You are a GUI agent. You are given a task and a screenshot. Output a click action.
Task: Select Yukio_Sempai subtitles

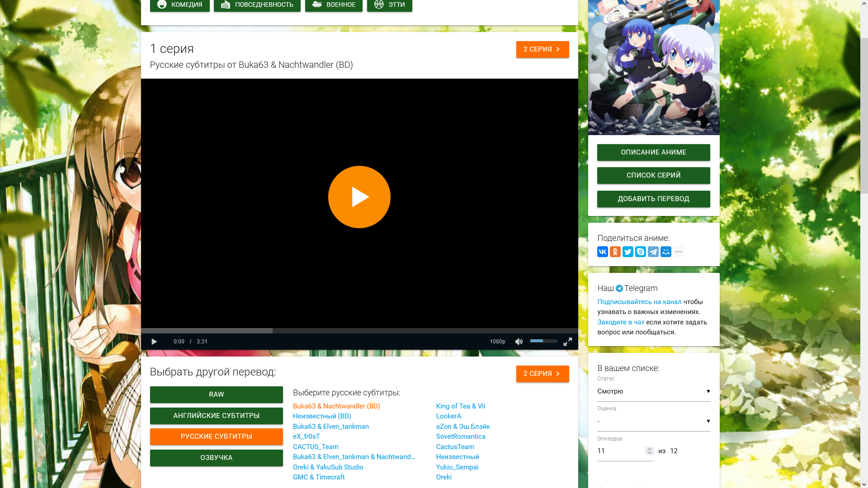[x=457, y=467]
